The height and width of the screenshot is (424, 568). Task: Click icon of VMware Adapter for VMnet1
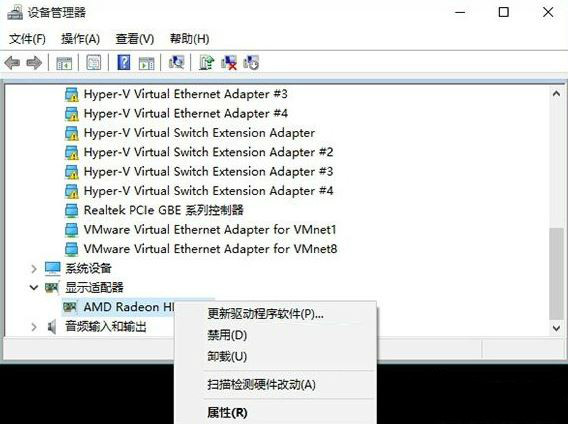coord(71,230)
